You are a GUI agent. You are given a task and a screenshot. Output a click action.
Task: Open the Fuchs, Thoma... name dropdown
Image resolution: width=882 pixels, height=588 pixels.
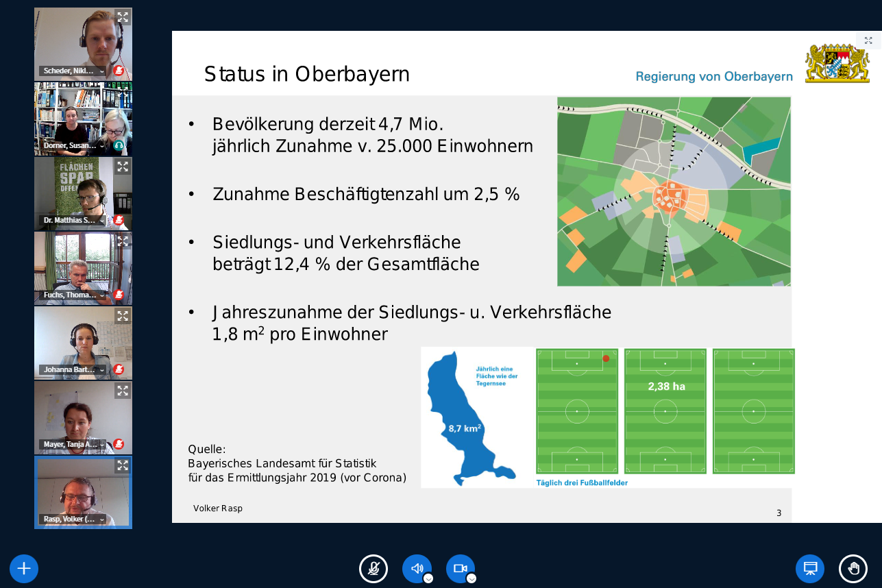(x=73, y=295)
